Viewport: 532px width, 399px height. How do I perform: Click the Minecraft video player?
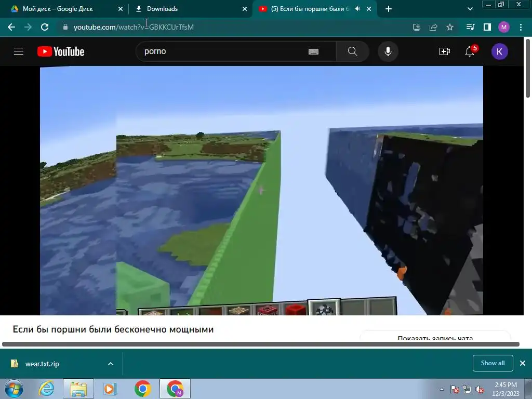[261, 190]
